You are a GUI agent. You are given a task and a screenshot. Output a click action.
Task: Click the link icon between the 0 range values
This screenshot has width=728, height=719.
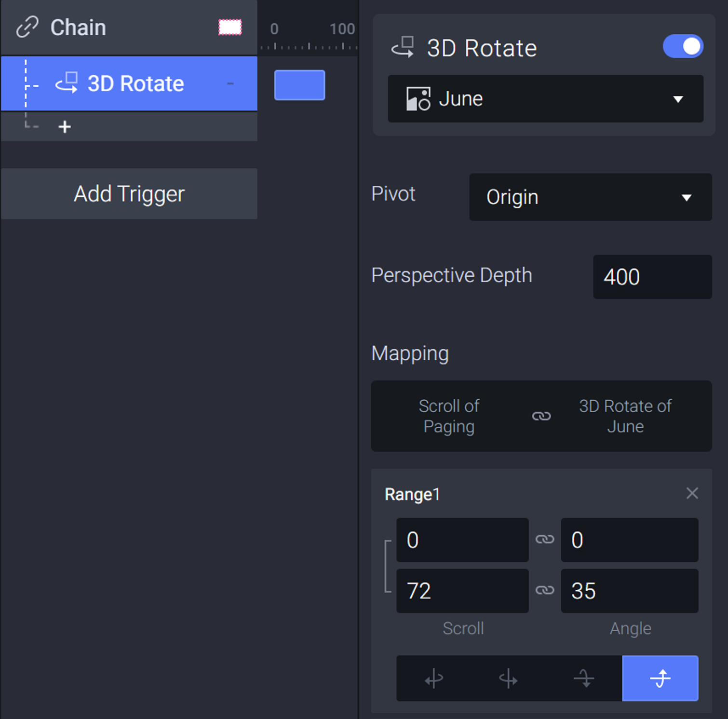[x=545, y=539]
